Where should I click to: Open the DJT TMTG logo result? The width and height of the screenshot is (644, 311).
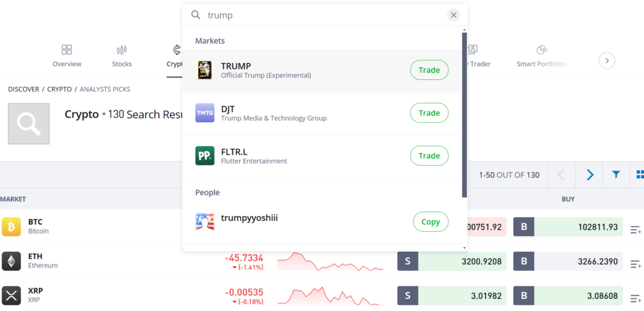(204, 113)
